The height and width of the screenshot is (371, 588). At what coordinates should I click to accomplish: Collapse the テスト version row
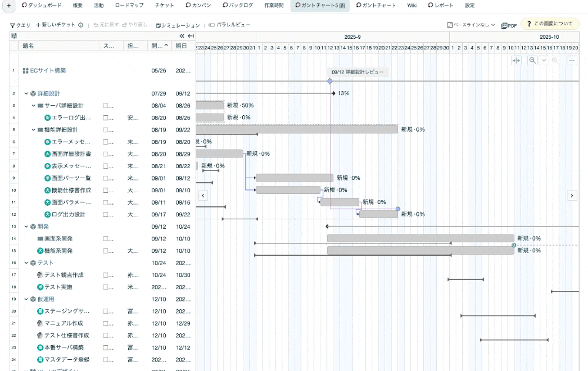coord(26,263)
